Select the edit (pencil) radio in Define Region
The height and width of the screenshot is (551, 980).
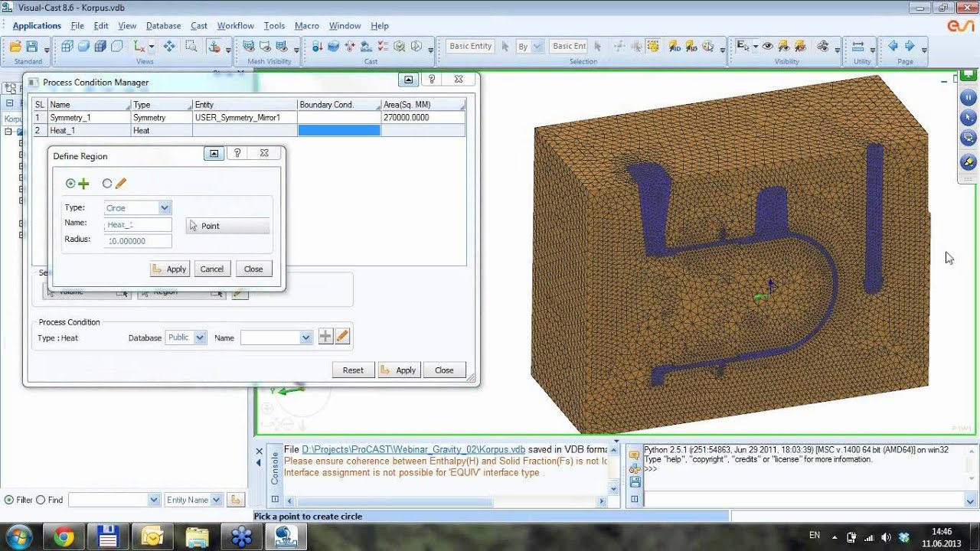tap(107, 184)
